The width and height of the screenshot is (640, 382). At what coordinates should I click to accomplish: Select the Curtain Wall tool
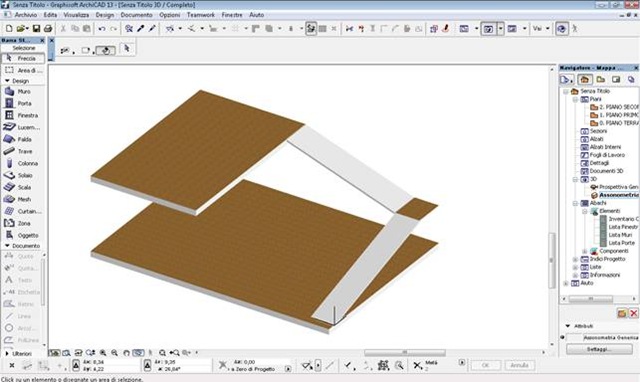22,211
